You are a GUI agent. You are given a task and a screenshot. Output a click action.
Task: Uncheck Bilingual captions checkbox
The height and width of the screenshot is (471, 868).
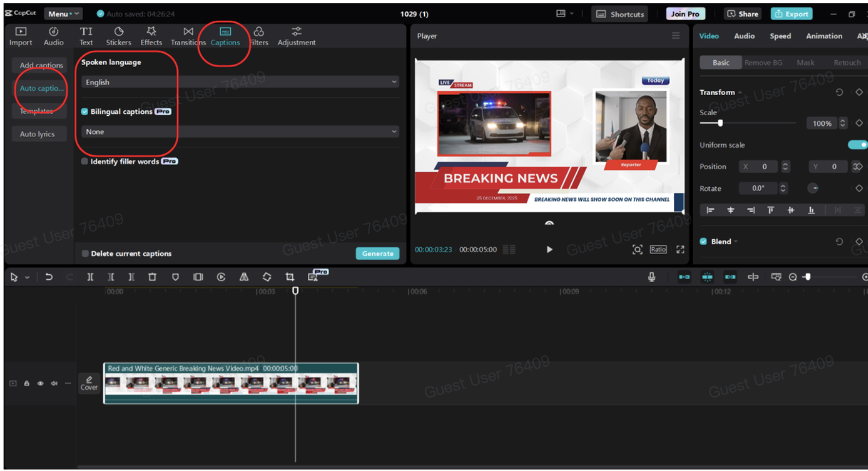(85, 111)
